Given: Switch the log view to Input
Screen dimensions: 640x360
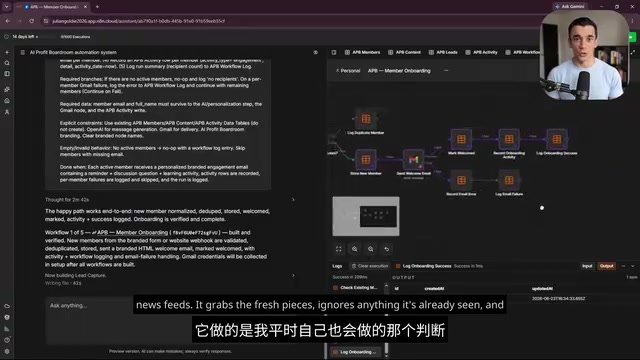Looking at the screenshot, I should click(587, 266).
